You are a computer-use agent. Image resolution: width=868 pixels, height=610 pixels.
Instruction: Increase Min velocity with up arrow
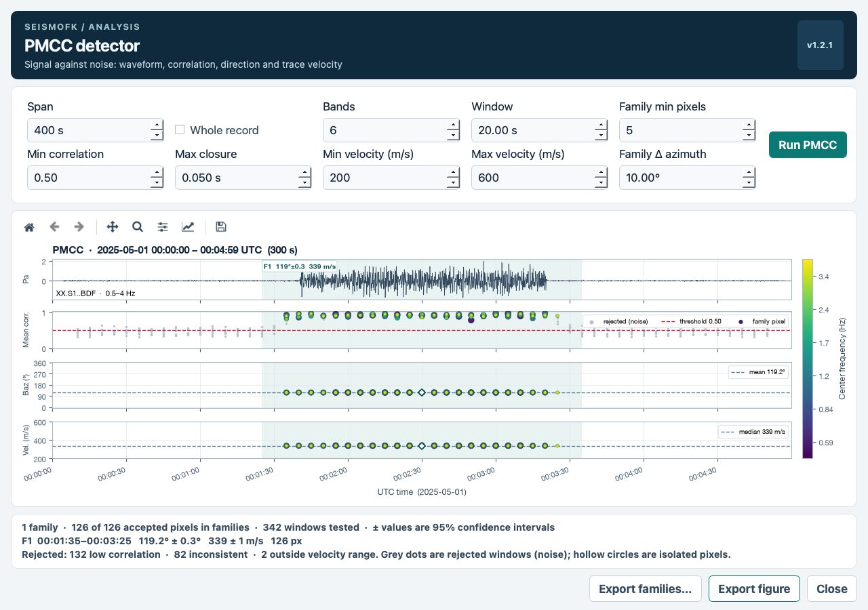[452, 172]
